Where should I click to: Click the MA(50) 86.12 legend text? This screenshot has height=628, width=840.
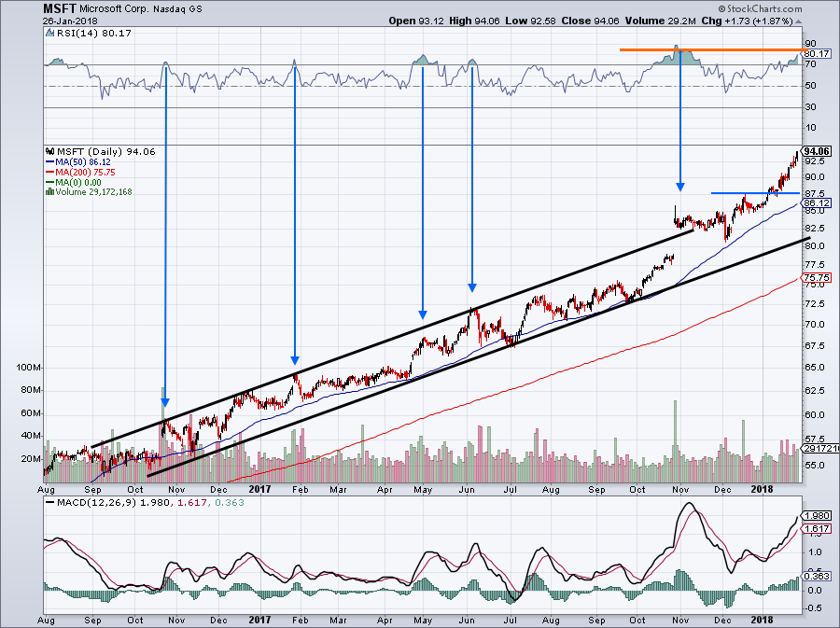(x=82, y=161)
